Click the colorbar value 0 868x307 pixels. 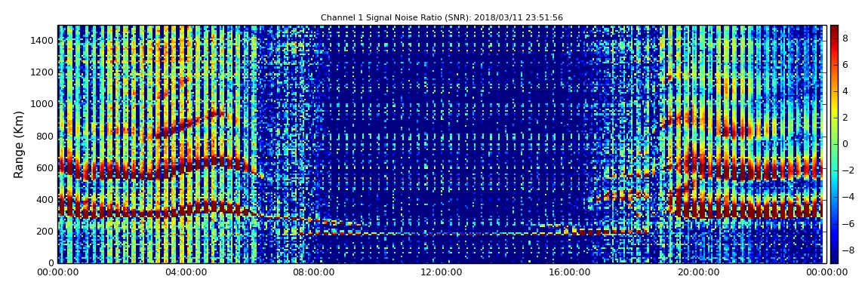tap(845, 144)
